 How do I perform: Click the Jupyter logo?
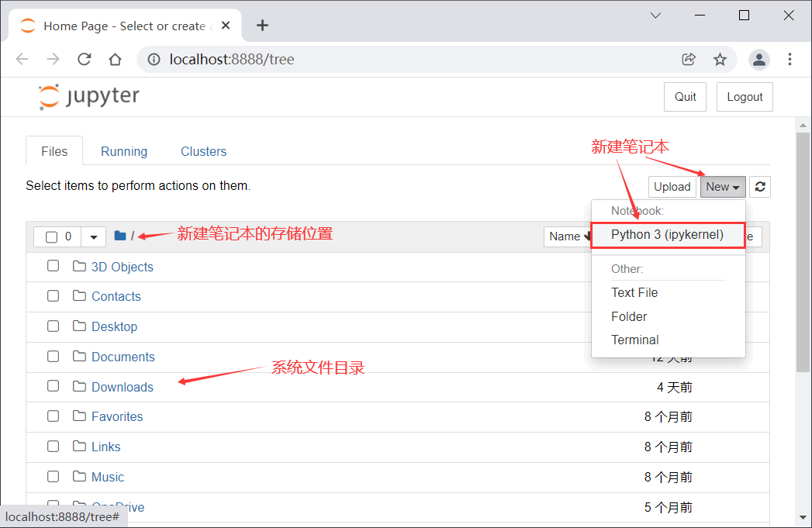pos(88,96)
